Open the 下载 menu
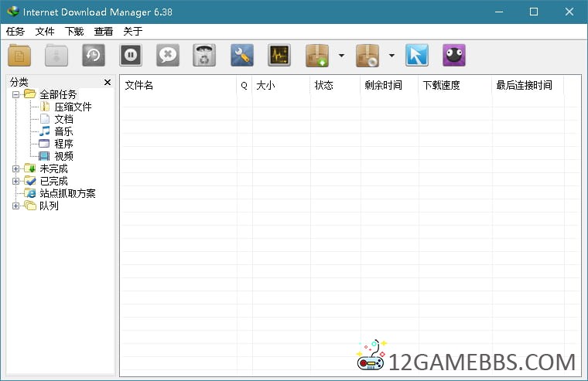This screenshot has width=588, height=381. click(74, 32)
